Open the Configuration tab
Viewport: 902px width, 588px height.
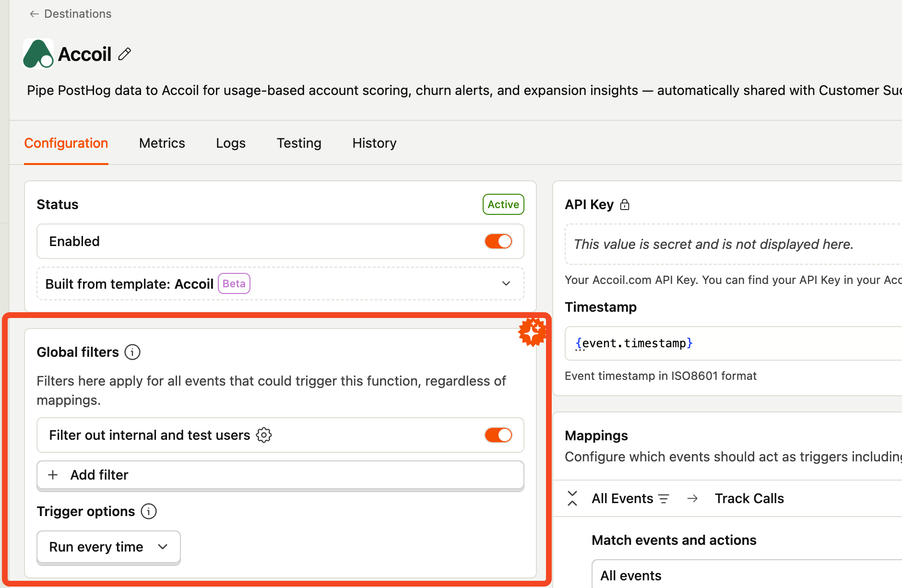[66, 143]
